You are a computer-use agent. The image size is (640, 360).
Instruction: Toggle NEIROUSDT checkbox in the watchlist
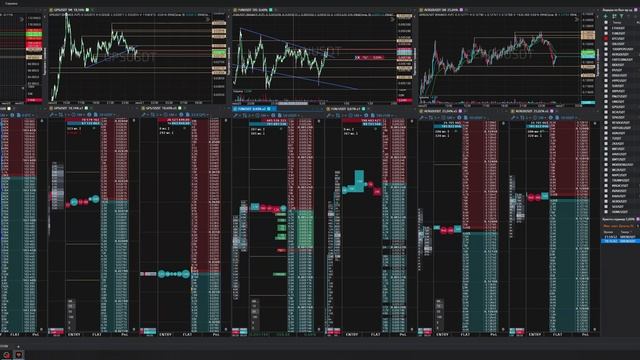point(606,54)
